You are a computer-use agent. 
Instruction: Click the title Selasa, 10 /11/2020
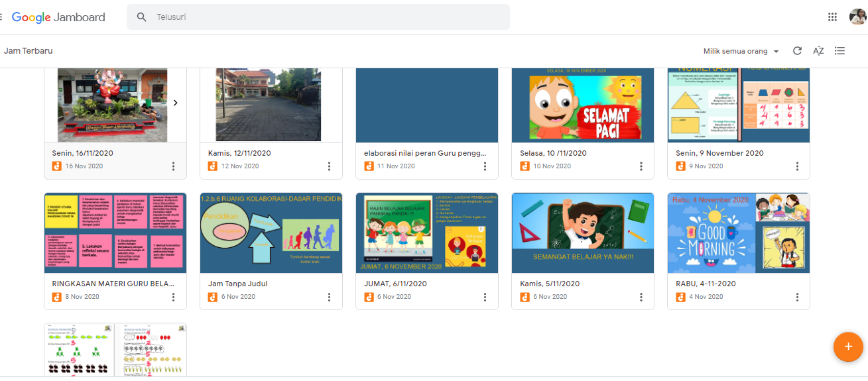pyautogui.click(x=554, y=153)
